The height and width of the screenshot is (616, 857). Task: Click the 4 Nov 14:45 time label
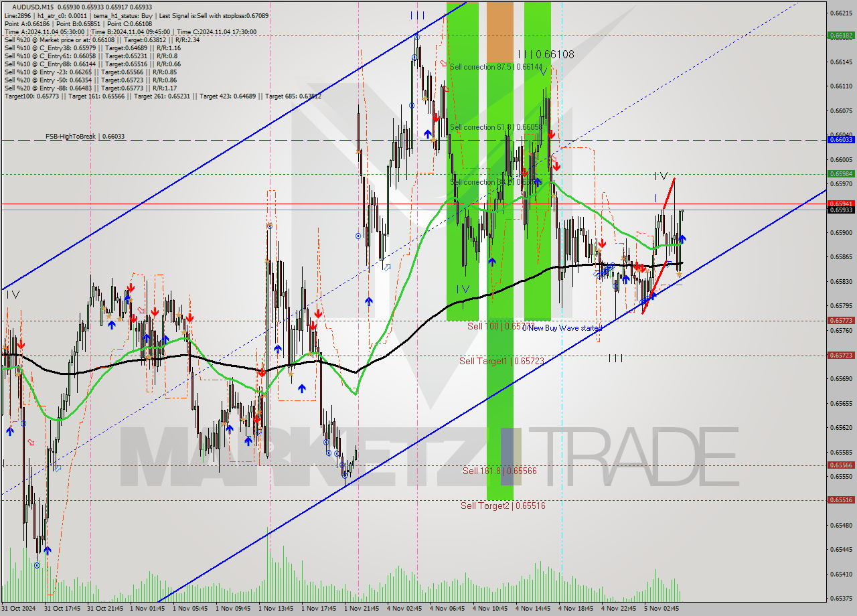[534, 609]
